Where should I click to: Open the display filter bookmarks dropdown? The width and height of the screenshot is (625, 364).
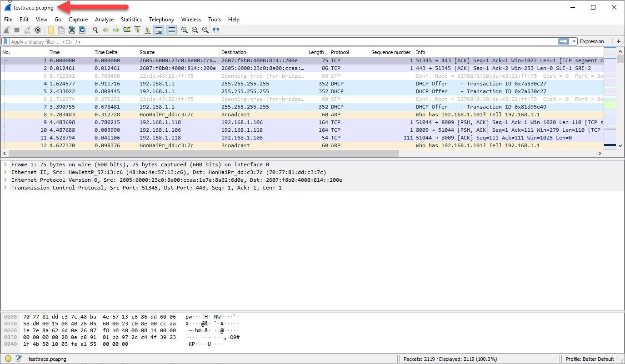click(5, 41)
